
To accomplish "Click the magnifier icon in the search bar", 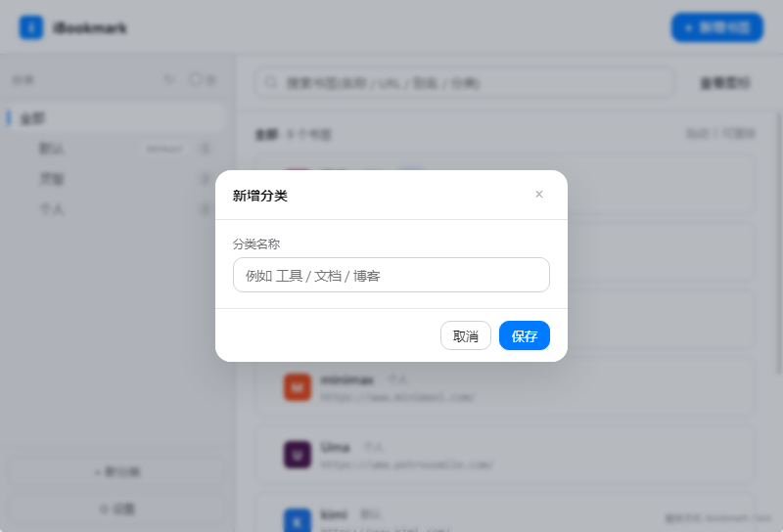I will tap(271, 82).
